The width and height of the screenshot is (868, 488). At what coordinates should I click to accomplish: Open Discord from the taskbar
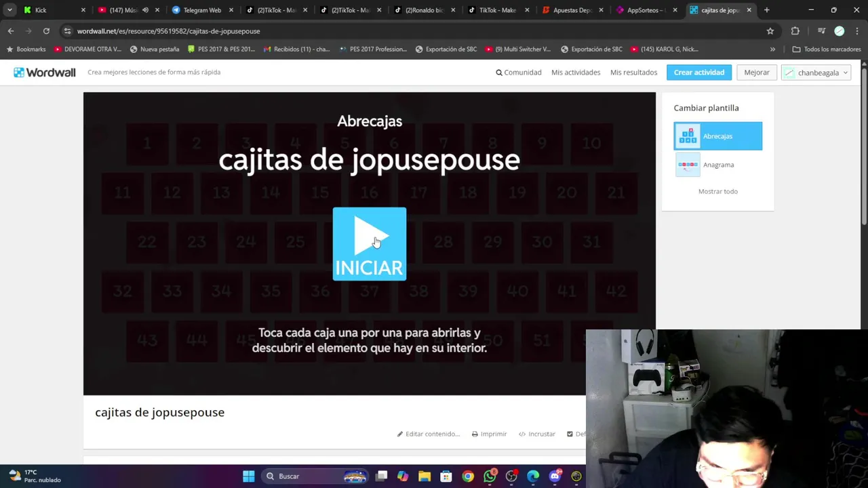555,476
